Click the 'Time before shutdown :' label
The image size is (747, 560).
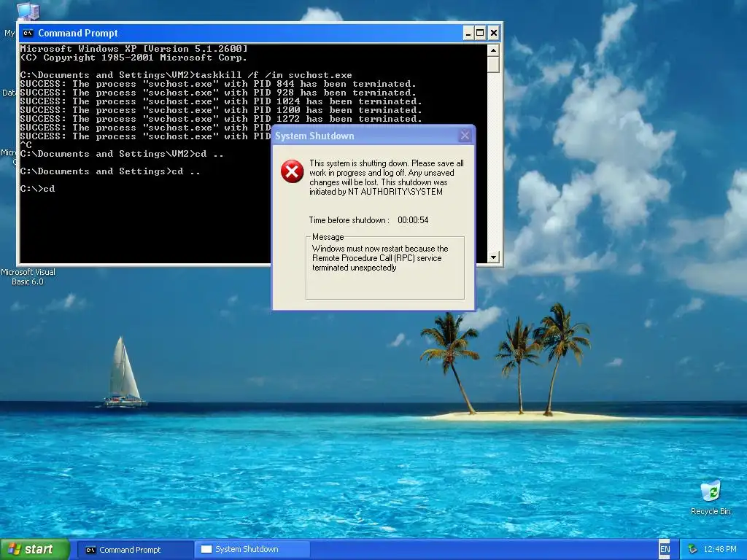pos(349,220)
